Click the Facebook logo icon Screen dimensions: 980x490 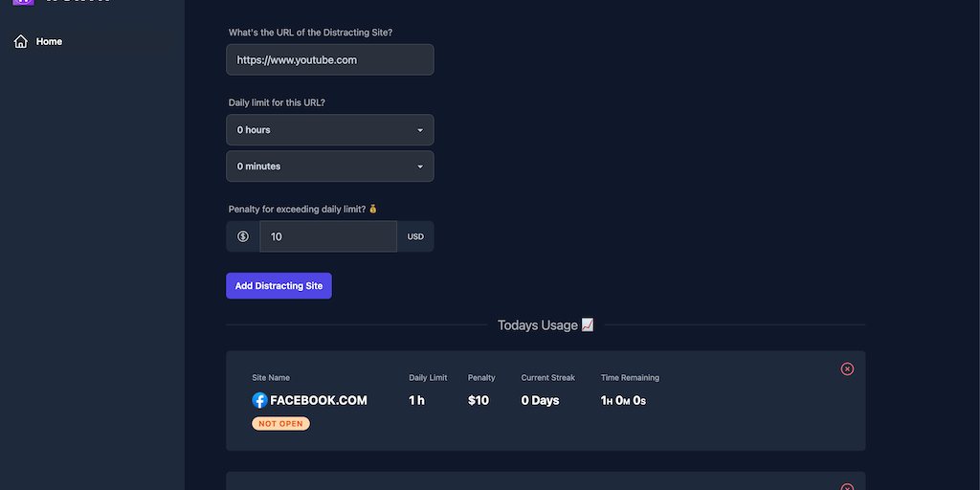pos(259,400)
